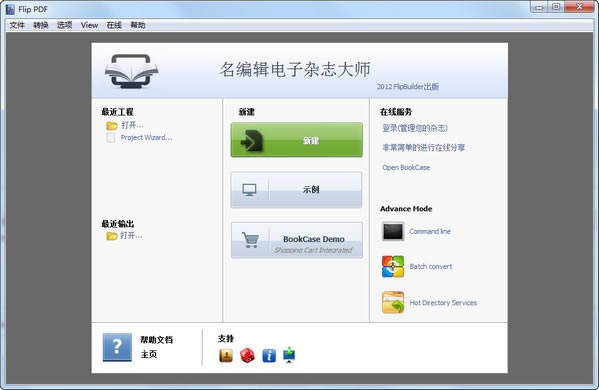Click the shopping cart icon on BookCase Demo

click(x=250, y=240)
